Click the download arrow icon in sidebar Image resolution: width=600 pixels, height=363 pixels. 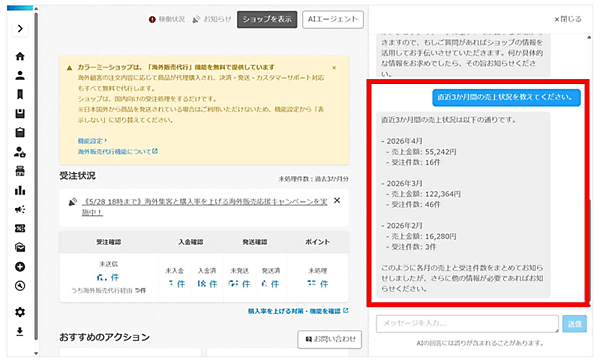tap(20, 331)
